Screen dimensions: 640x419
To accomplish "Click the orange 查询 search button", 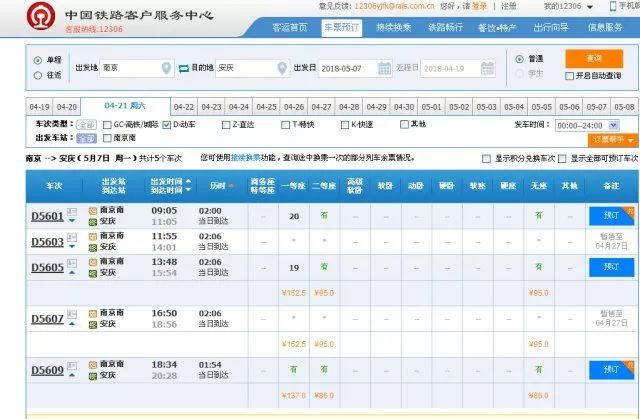I will 594,59.
